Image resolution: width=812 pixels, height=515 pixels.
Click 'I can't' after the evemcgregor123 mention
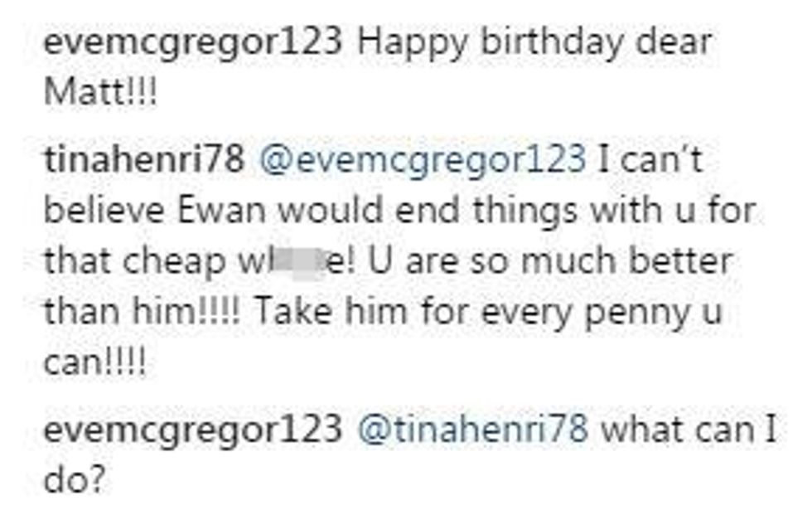point(650,159)
